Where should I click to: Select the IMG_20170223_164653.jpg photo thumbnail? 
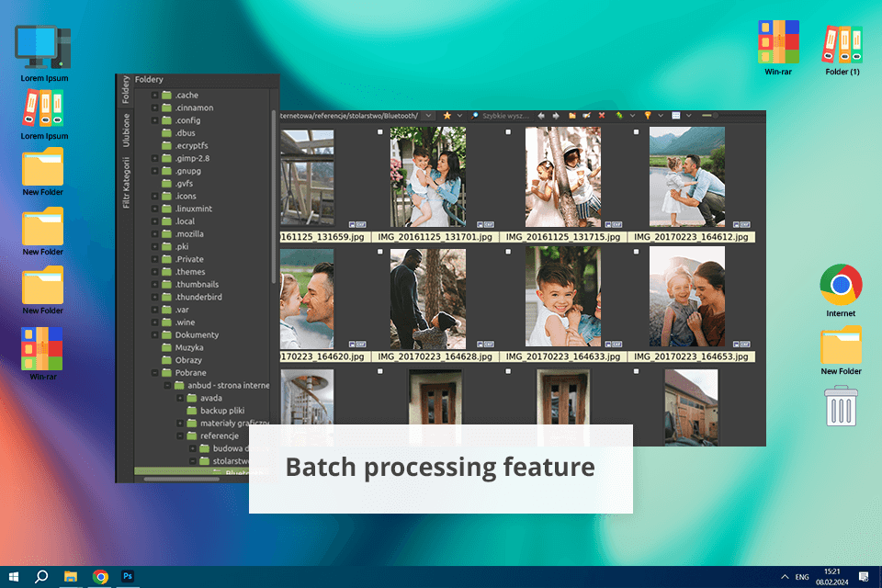click(x=687, y=297)
